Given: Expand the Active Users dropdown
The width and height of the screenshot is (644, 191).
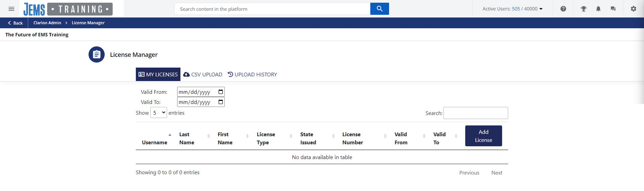Looking at the screenshot, I should click(512, 9).
